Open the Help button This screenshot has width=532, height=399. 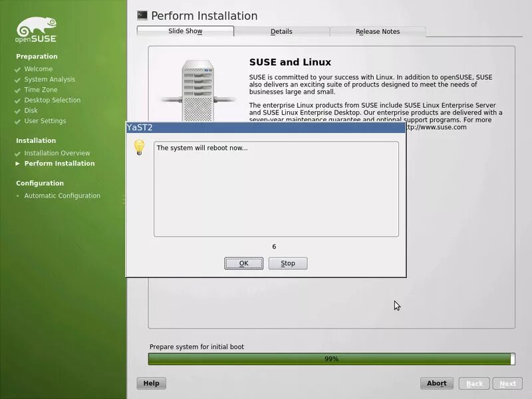[x=152, y=384]
